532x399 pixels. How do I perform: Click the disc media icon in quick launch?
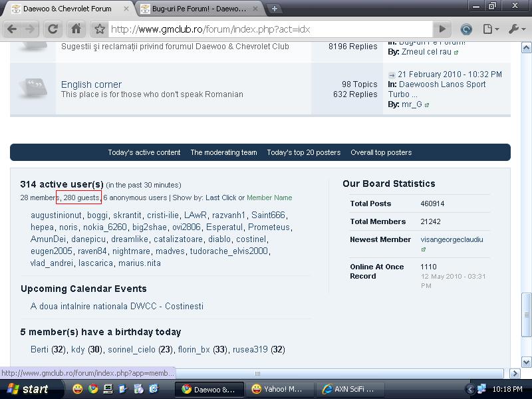click(x=138, y=389)
